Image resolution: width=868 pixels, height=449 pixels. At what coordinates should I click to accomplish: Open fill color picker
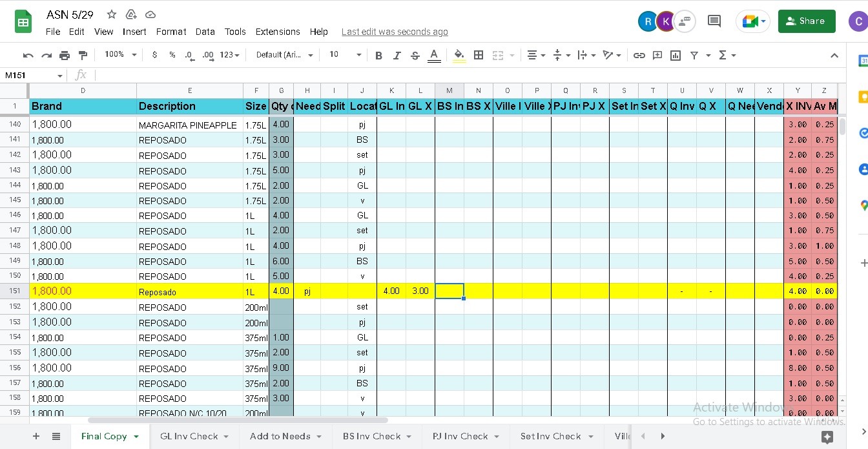459,56
